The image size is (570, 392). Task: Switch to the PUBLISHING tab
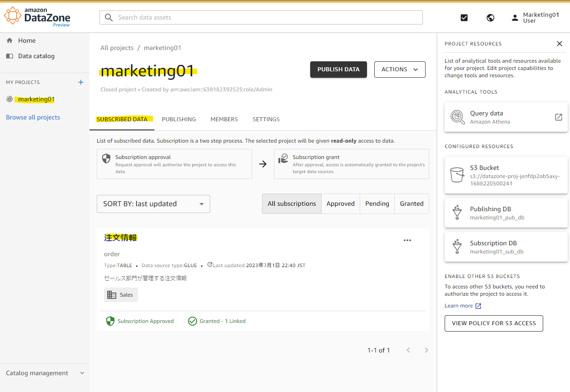point(179,119)
